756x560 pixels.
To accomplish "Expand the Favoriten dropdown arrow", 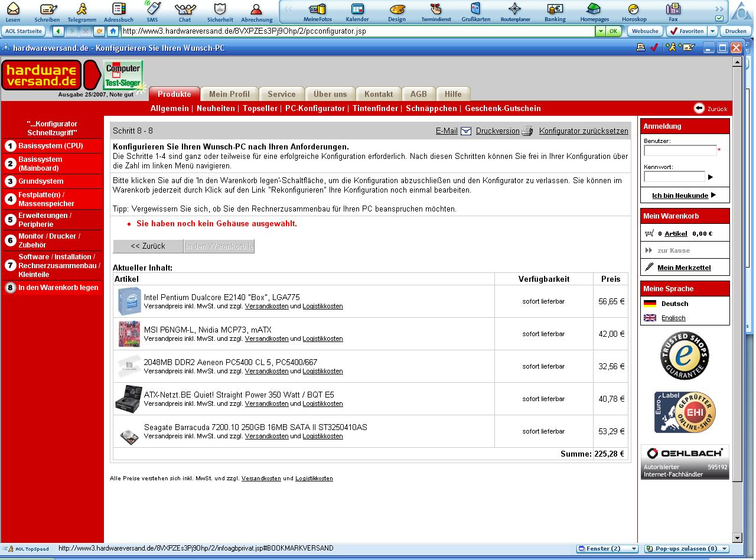I will [x=713, y=31].
